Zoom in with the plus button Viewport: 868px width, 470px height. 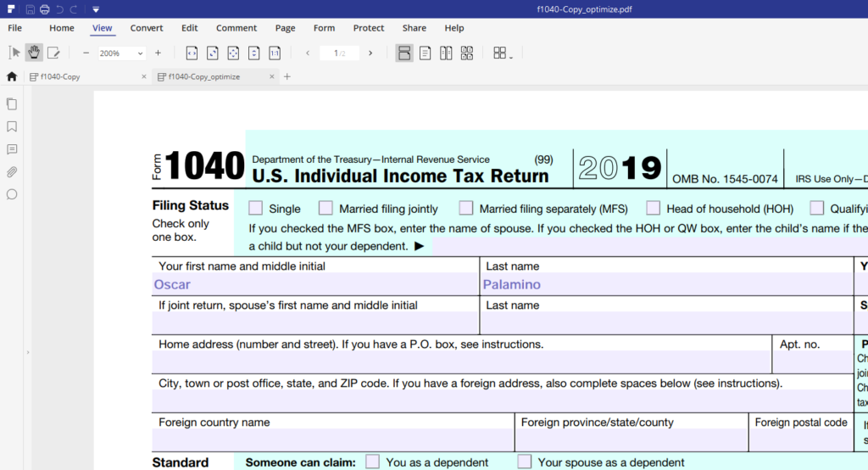(158, 53)
